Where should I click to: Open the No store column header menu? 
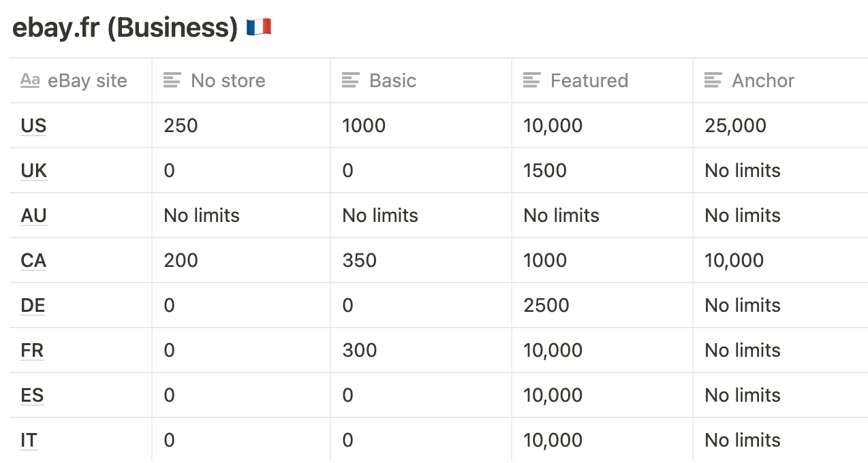[x=241, y=80]
